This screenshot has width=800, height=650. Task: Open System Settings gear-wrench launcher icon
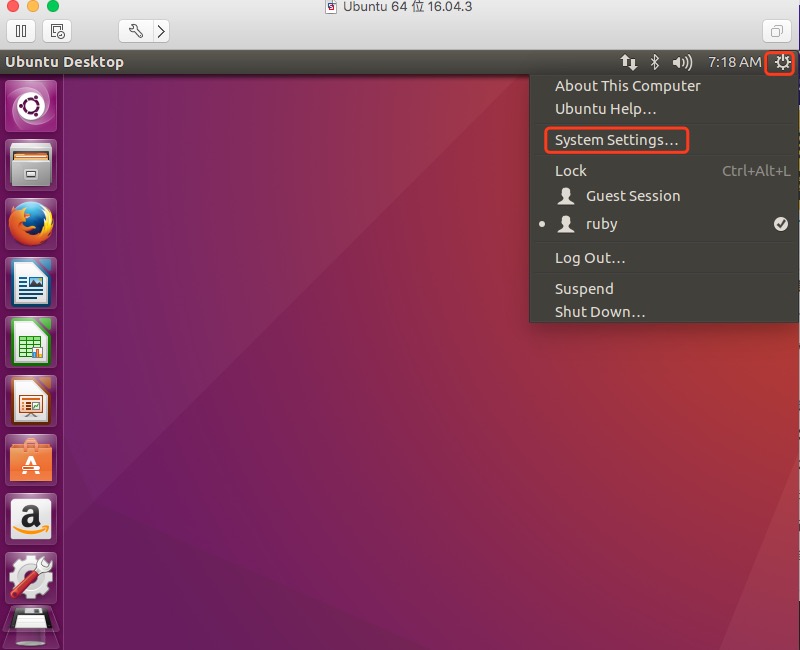tap(31, 578)
